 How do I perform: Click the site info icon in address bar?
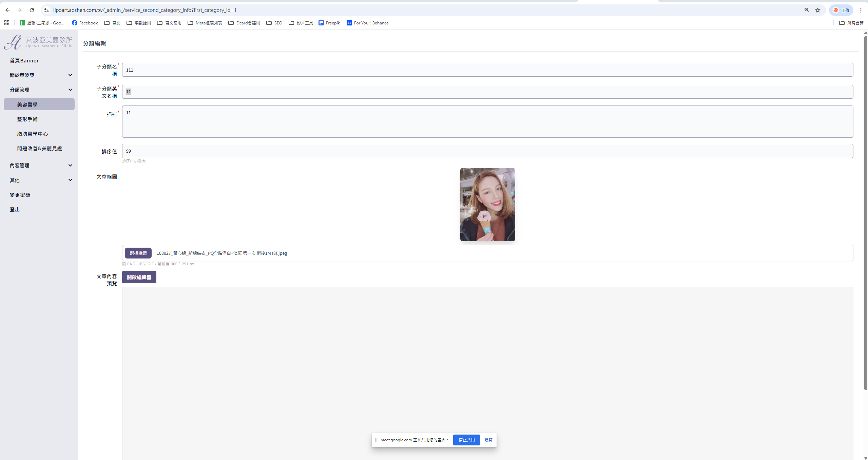[x=46, y=10]
